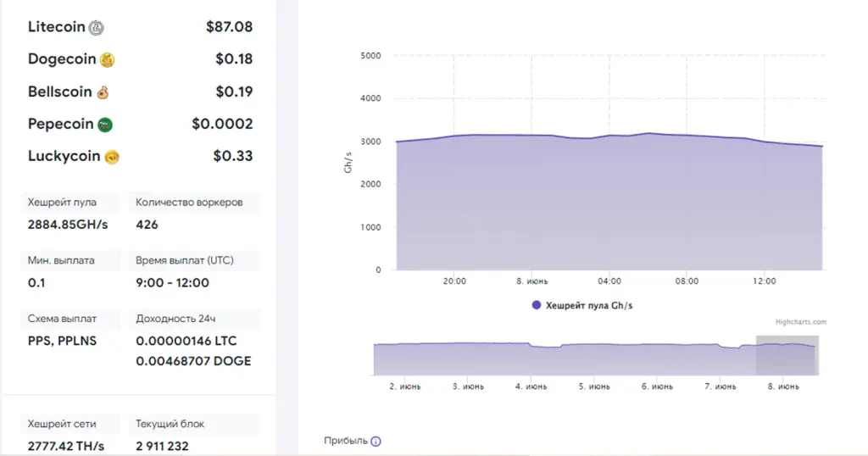Select 7. июнь in the chart navigator
Screen dimensions: 868x456
point(721,386)
